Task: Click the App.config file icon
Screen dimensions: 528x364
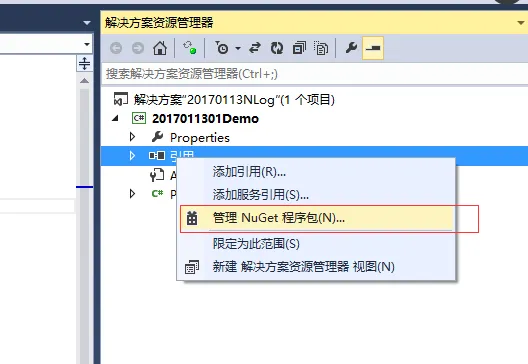Action: click(x=157, y=175)
